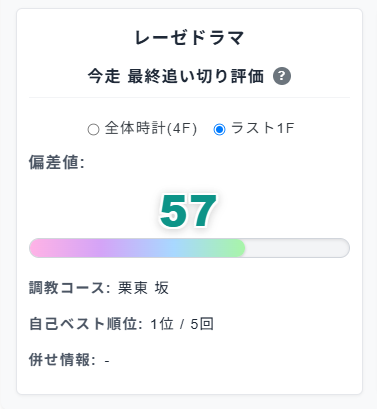Viewport: 377px width, 409px height.
Task: Click the dash value beside 併せ情報
Action: [x=107, y=361]
